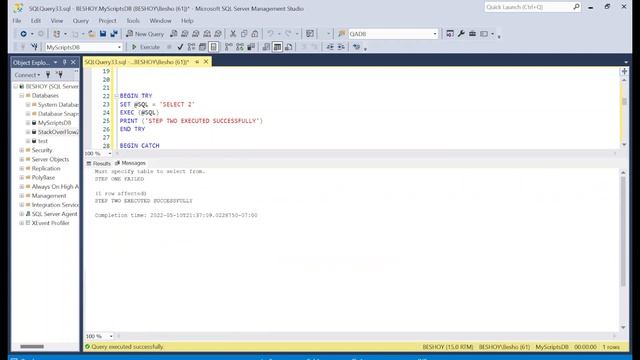Toggle Include Client Statistics

tap(251, 47)
